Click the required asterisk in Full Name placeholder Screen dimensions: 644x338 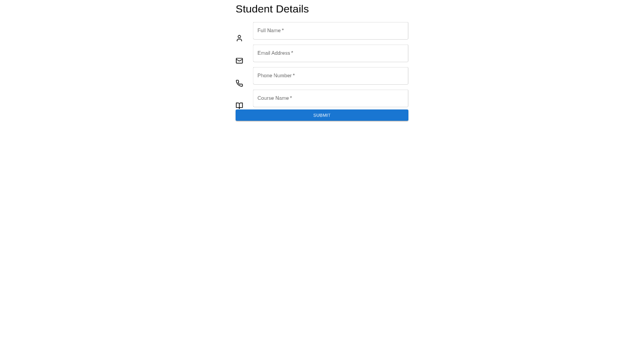[283, 31]
